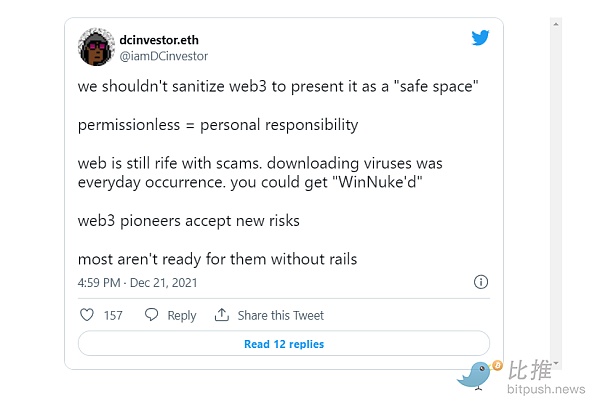Image resolution: width=600 pixels, height=409 pixels.
Task: Click the bitpush bird watermark logo
Action: point(476,374)
